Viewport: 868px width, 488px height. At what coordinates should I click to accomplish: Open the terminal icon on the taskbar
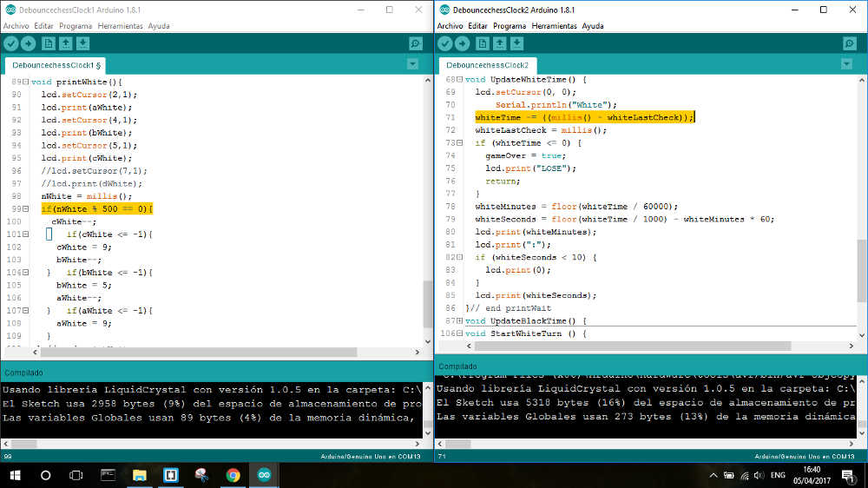108,475
